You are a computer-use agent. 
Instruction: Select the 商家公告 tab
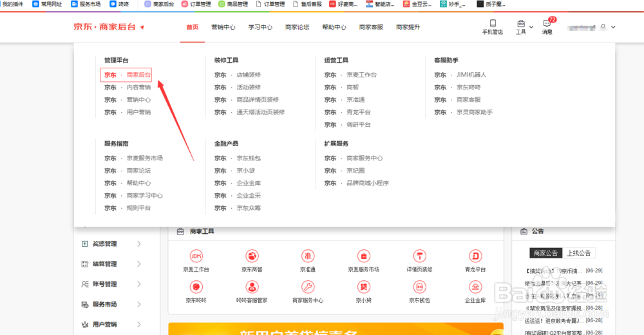click(546, 253)
